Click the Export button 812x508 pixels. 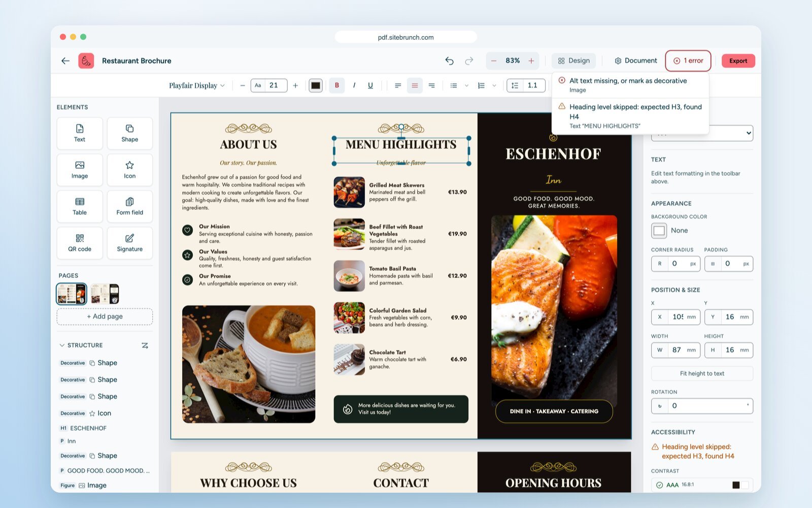(x=738, y=60)
